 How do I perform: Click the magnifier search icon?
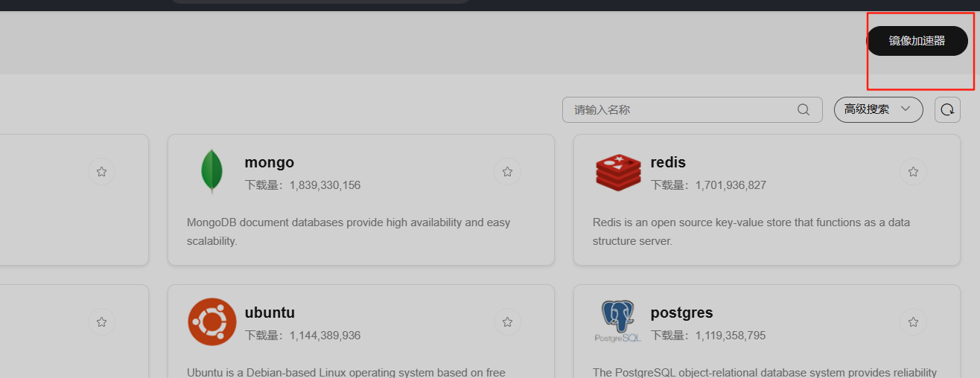[x=804, y=109]
